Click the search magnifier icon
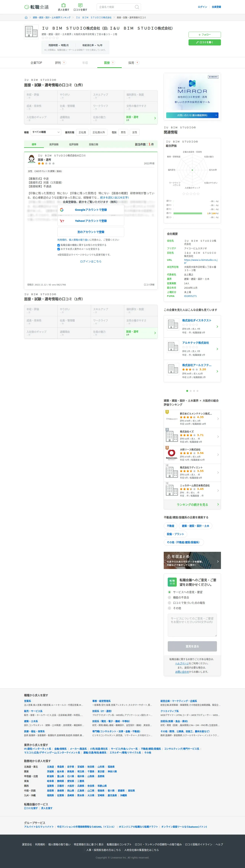This screenshot has width=245, height=868. pos(137,7)
